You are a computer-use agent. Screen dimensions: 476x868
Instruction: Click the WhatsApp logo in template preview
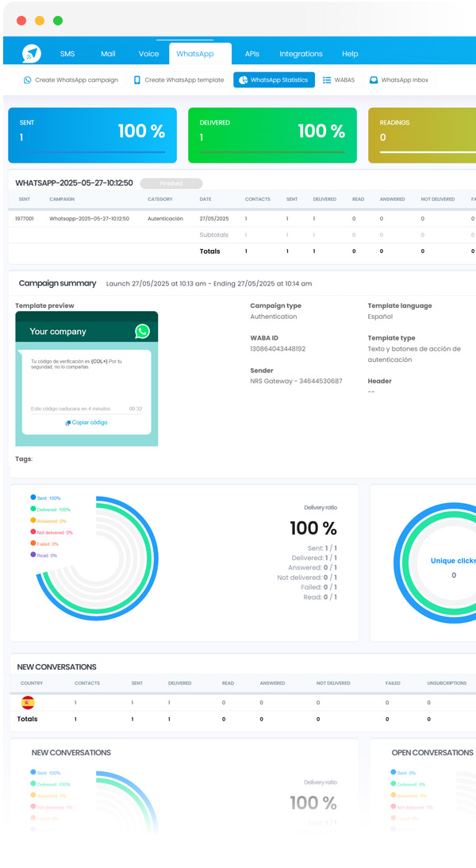coord(142,331)
